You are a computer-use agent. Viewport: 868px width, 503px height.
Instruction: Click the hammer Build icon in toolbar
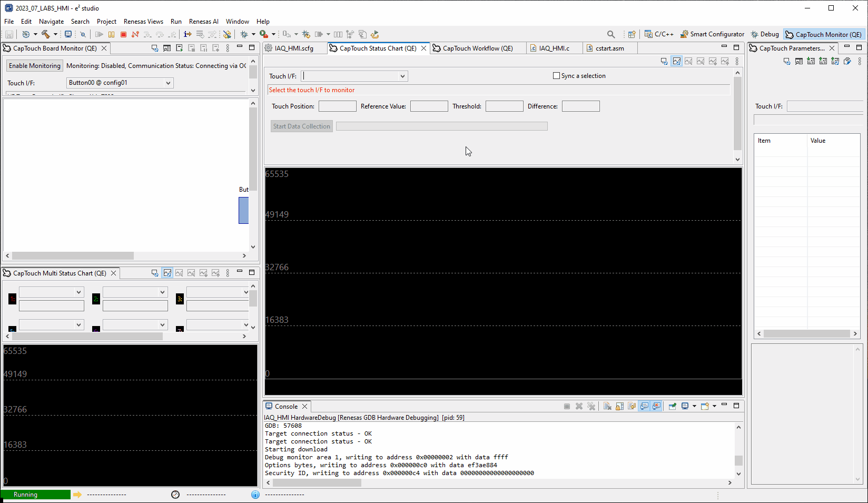point(46,34)
